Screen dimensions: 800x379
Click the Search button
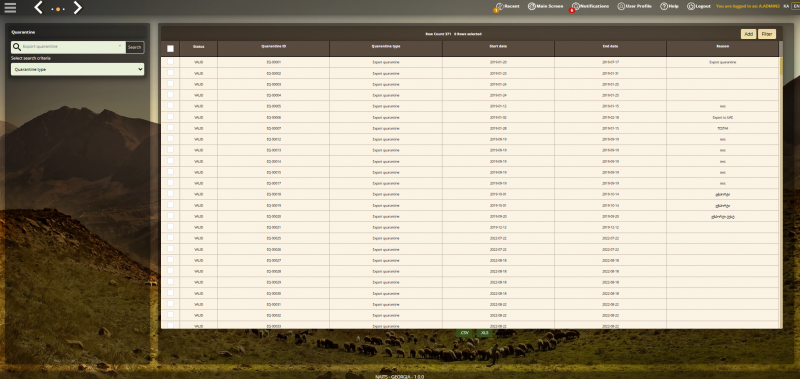coord(135,47)
